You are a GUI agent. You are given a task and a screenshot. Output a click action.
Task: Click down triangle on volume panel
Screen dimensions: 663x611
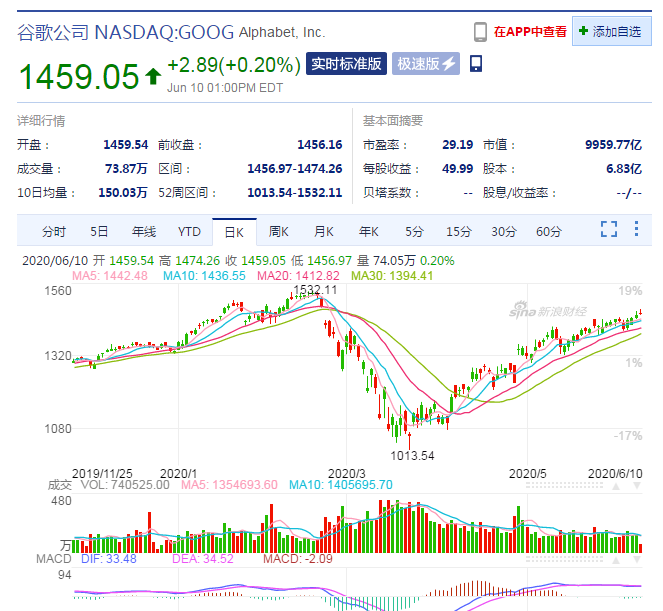click(x=637, y=487)
